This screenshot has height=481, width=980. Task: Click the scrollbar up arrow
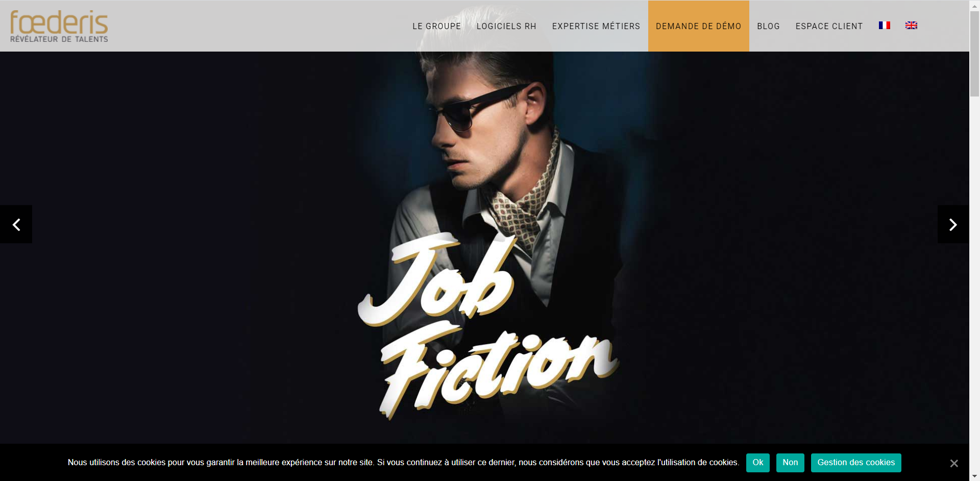coord(974,4)
